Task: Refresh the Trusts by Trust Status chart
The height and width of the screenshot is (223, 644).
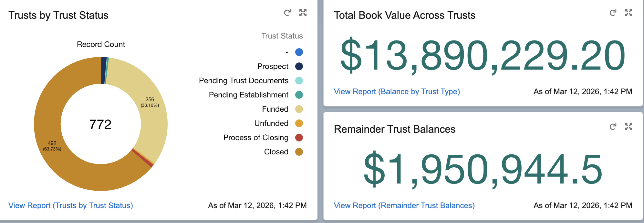Action: pyautogui.click(x=287, y=13)
